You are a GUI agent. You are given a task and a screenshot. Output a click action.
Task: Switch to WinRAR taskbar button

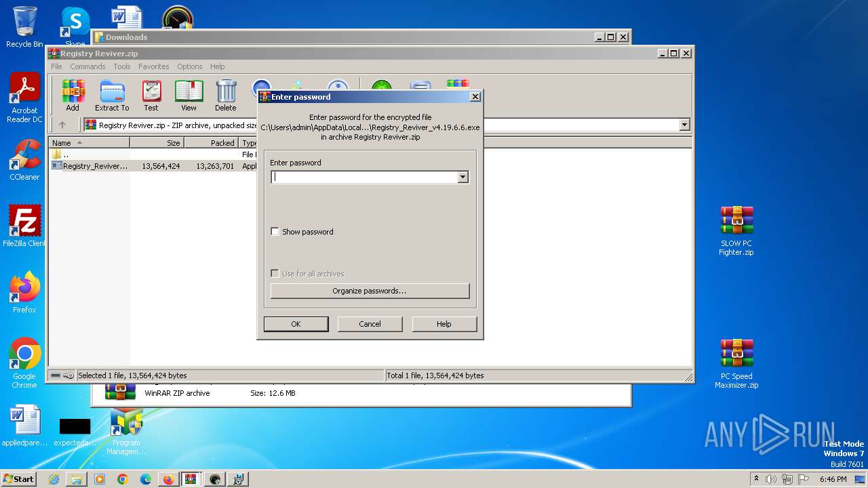point(191,479)
